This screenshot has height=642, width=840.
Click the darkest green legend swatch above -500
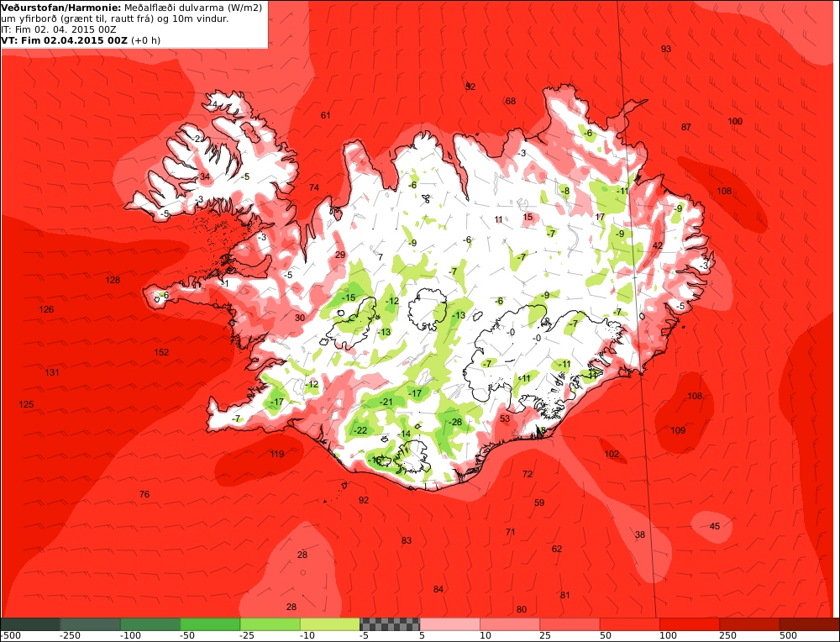30,624
